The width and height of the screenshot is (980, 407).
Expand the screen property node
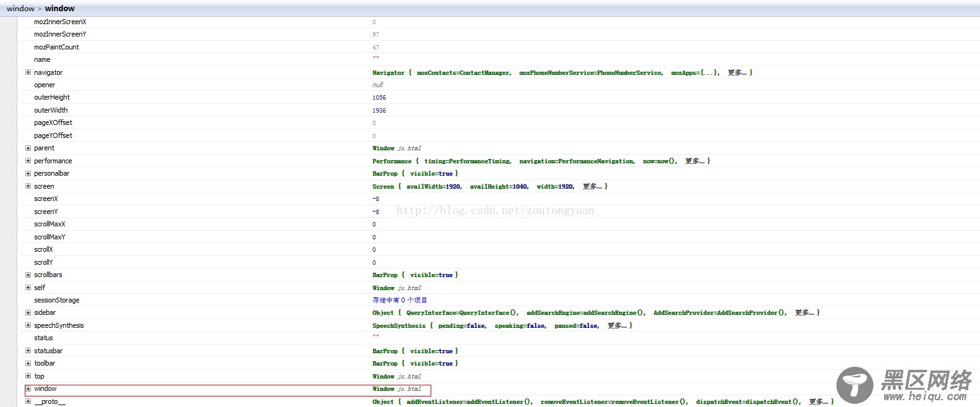click(x=28, y=186)
